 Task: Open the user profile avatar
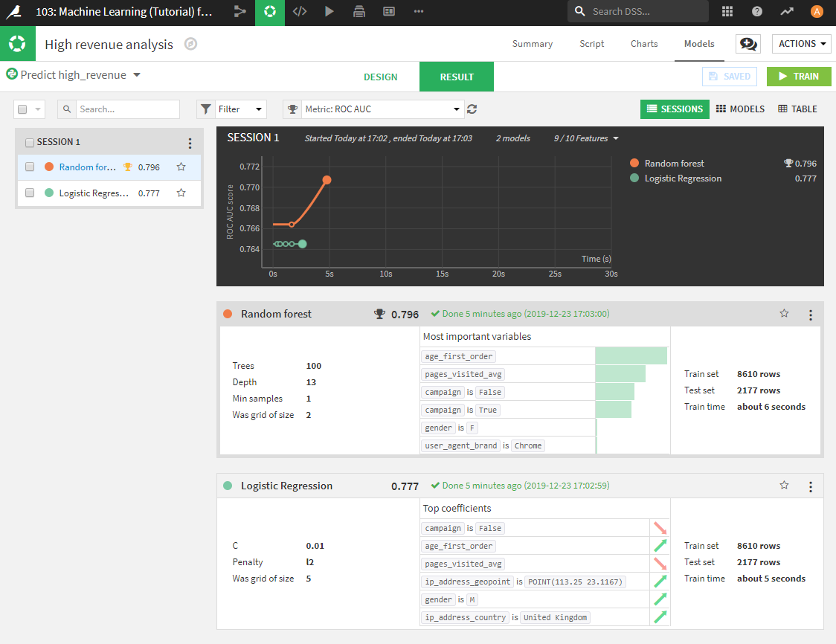click(816, 11)
